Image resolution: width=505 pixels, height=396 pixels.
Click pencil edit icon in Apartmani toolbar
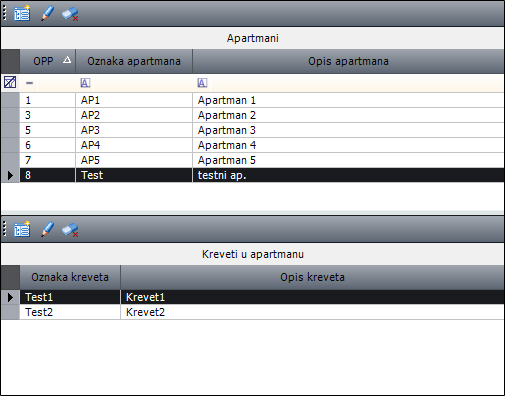pos(47,14)
